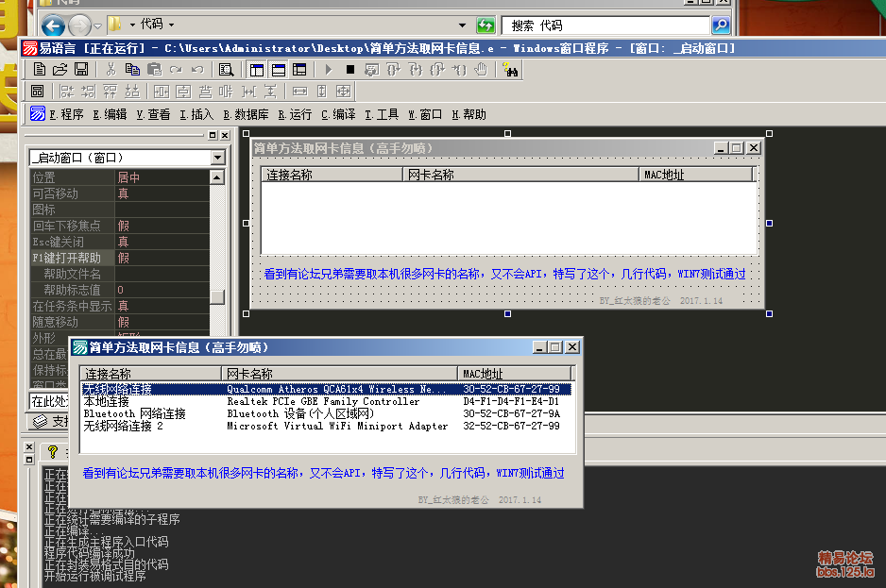Viewport: 886px width, 588px height.
Task: Open the F.程序 menu
Action: [66, 114]
